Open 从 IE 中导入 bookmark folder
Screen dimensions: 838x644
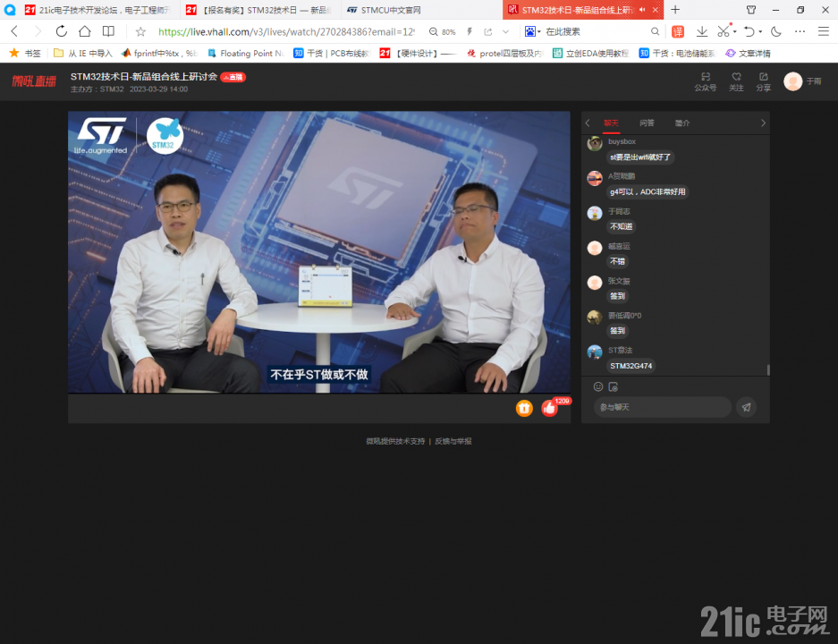coord(83,53)
